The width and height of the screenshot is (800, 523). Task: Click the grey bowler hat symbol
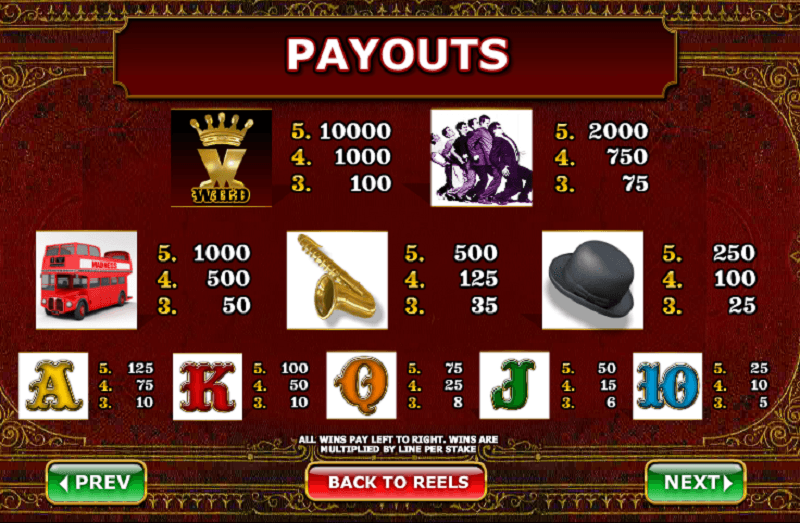point(592,280)
